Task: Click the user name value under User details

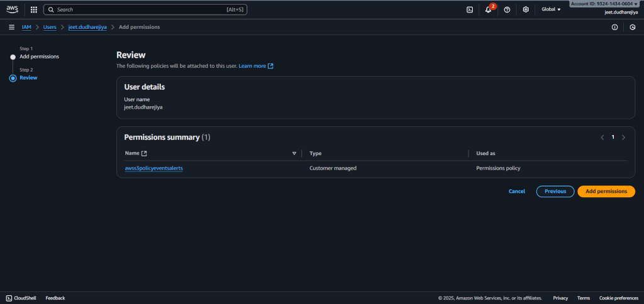Action: point(143,107)
